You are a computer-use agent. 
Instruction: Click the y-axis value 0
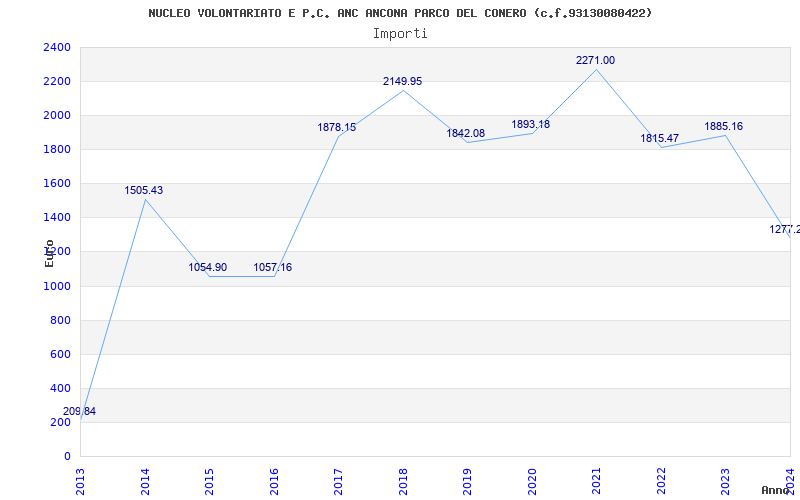coord(67,456)
